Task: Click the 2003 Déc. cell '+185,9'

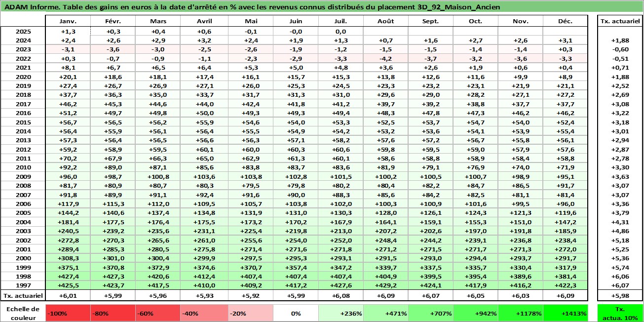Action: click(x=566, y=231)
